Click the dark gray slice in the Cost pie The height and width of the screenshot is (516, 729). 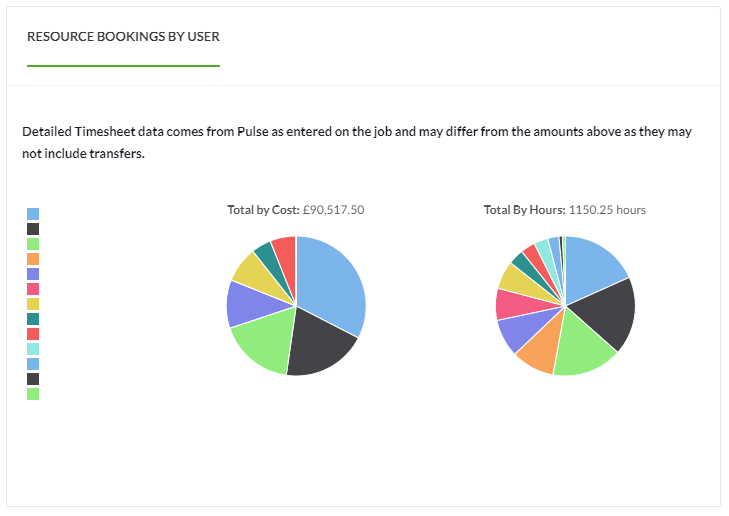[321, 344]
